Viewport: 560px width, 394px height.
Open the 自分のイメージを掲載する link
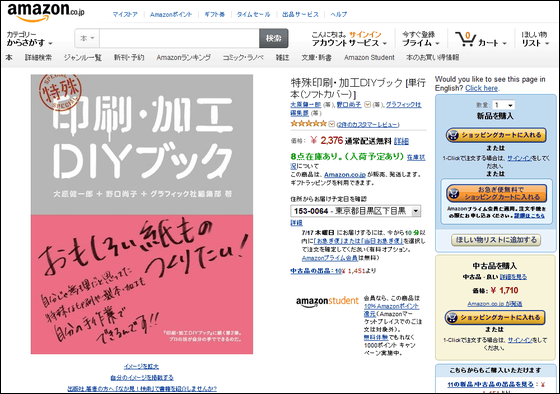tap(142, 378)
